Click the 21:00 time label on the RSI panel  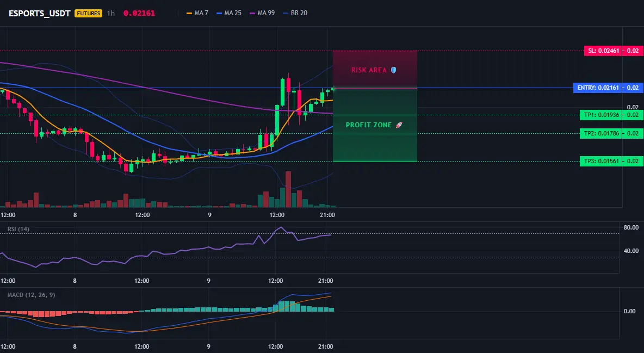click(x=326, y=281)
